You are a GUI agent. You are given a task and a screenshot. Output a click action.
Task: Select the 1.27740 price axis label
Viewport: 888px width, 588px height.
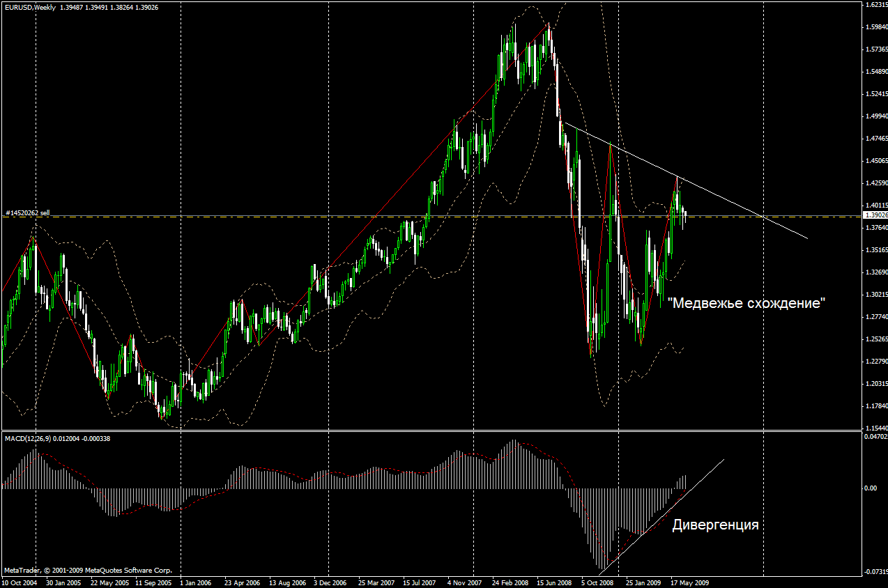(x=875, y=316)
